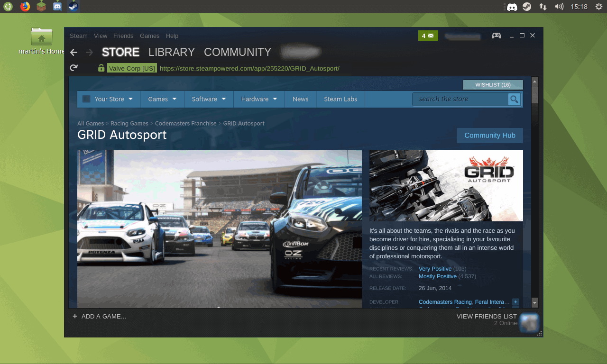Launch Minecraft from the top panel

pos(41,7)
